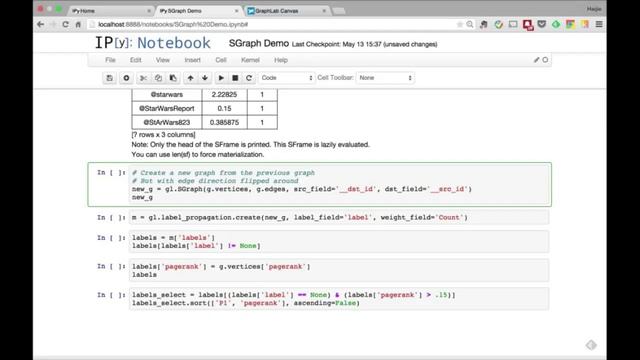Click the @starwars table cell

tap(167, 94)
